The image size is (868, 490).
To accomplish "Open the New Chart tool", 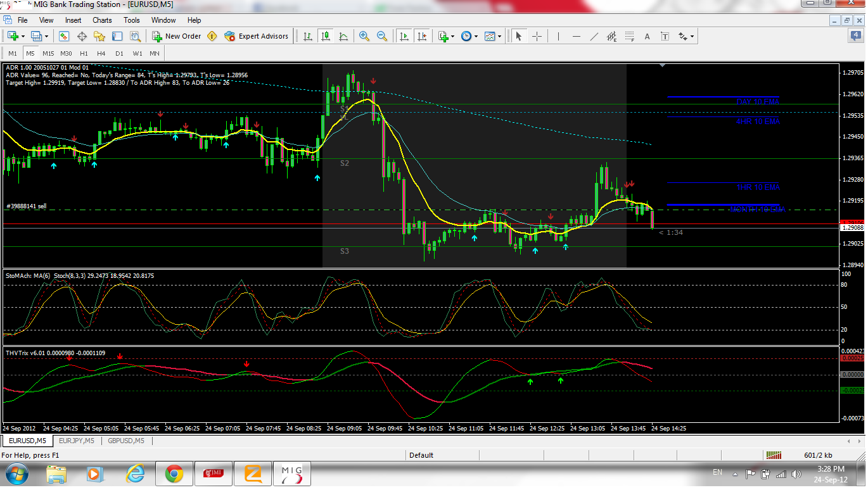I will point(13,36).
